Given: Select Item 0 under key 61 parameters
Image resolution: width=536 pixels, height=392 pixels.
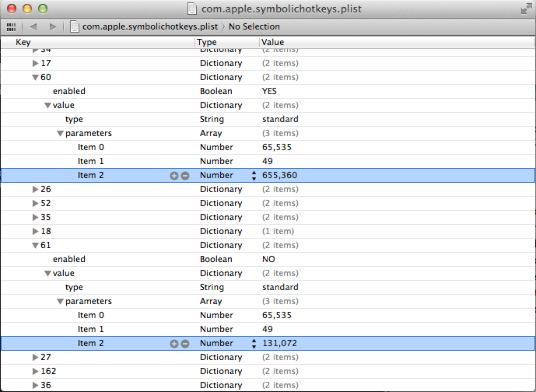Looking at the screenshot, I should (x=268, y=316).
